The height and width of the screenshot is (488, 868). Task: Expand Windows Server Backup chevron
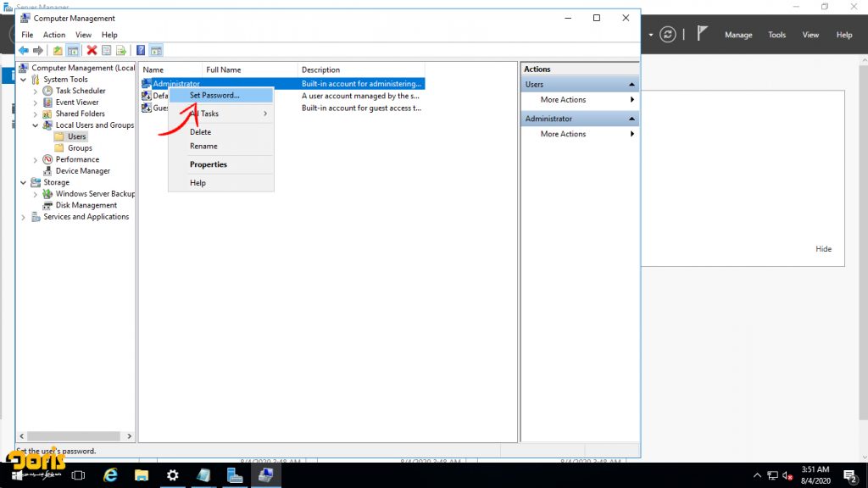tap(36, 194)
